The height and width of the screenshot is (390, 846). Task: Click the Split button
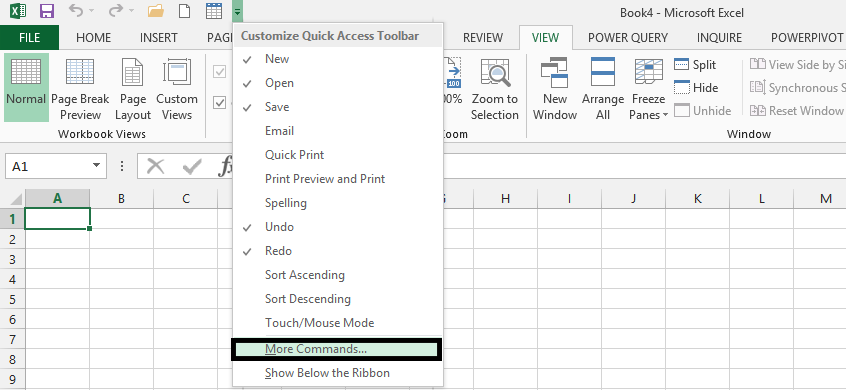point(696,65)
